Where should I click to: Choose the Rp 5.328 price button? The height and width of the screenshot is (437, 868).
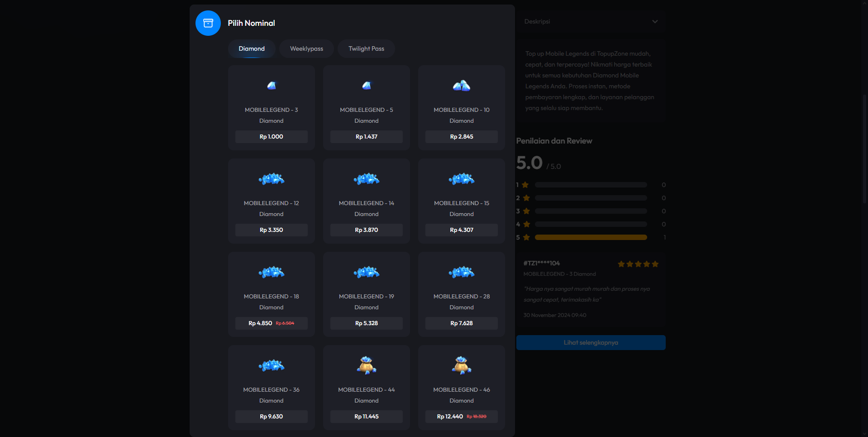click(367, 323)
